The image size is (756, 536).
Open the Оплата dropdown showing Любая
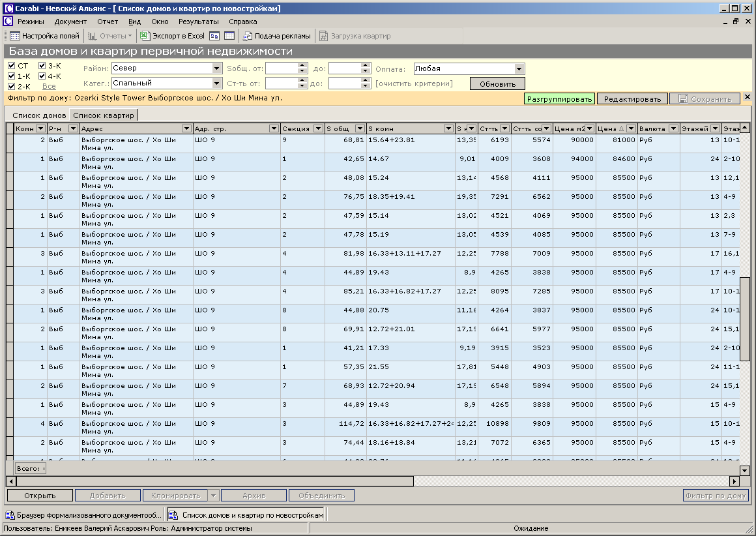point(519,68)
